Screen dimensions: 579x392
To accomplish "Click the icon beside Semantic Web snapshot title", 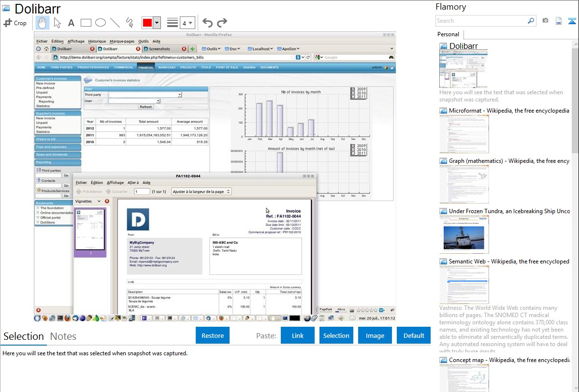I will tap(443, 261).
